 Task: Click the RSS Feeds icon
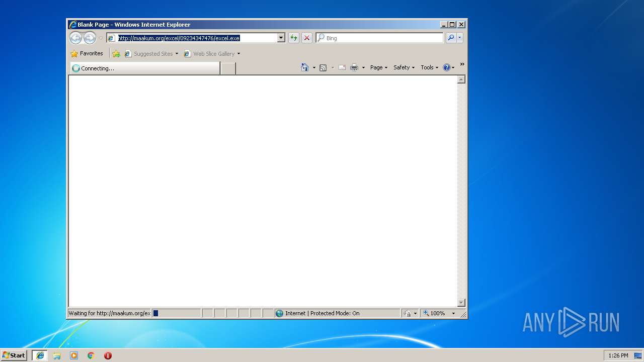[323, 67]
